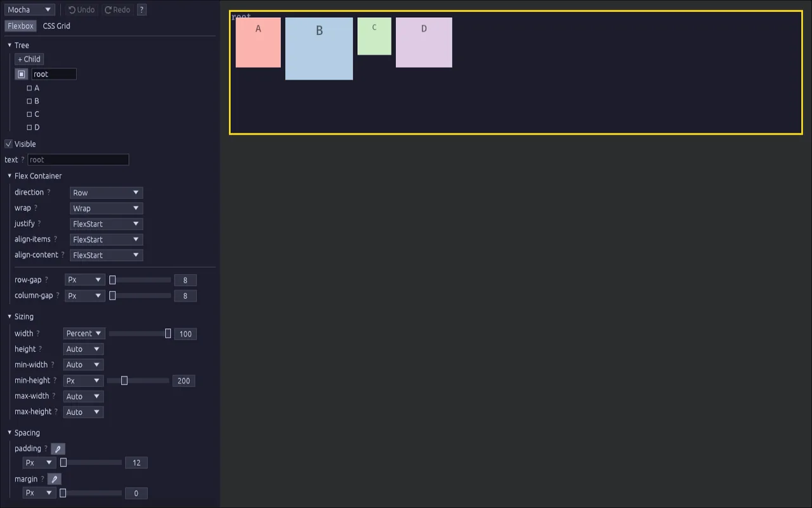
Task: Select the pink box A in preview
Action: 258,43
